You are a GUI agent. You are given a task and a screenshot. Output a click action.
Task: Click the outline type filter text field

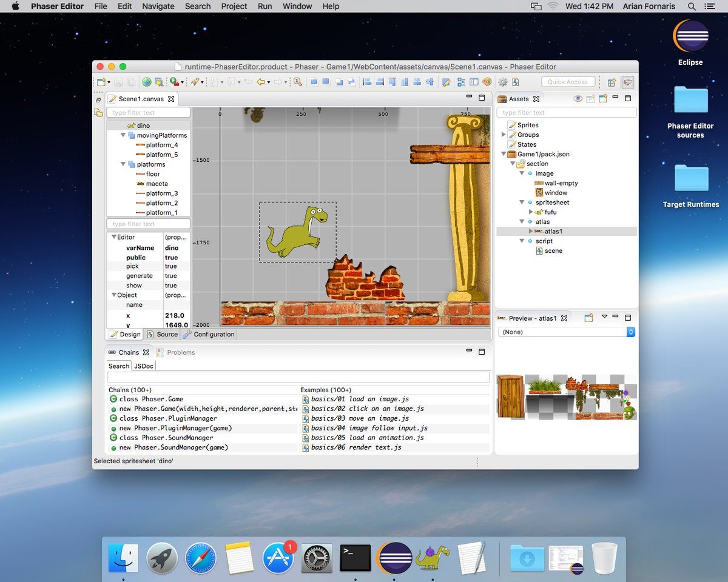tap(149, 113)
